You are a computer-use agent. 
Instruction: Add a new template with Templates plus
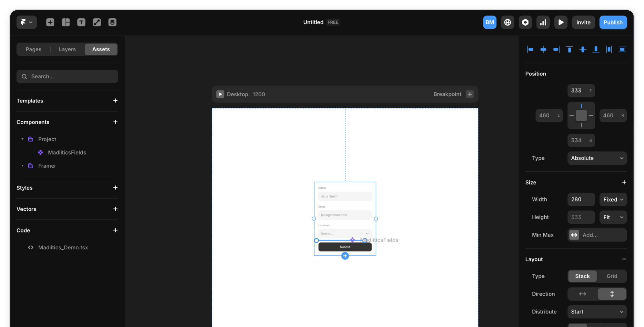point(115,101)
